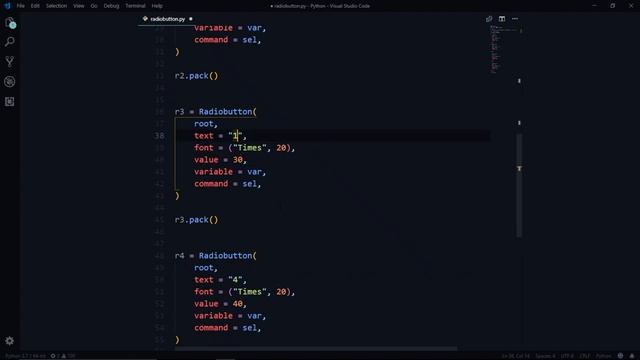Click the vertical scrollbar thumb

(x=519, y=185)
